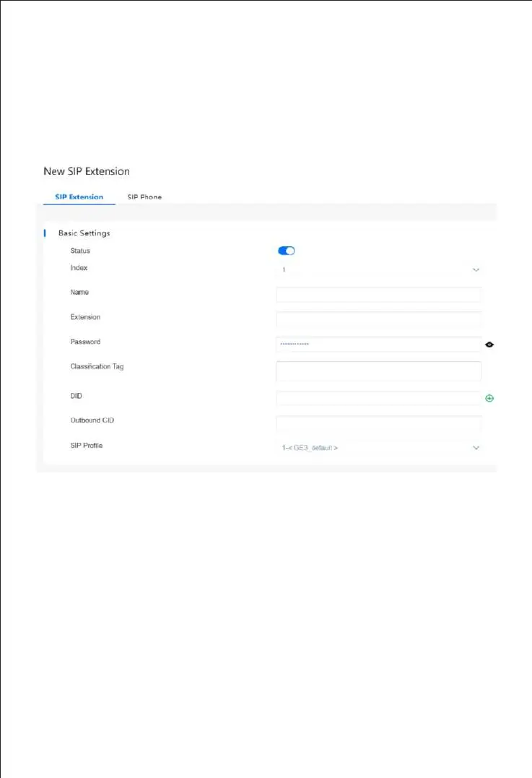Click the New SIP Extension page title
Image resolution: width=532 pixels, height=778 pixels.
pos(87,172)
